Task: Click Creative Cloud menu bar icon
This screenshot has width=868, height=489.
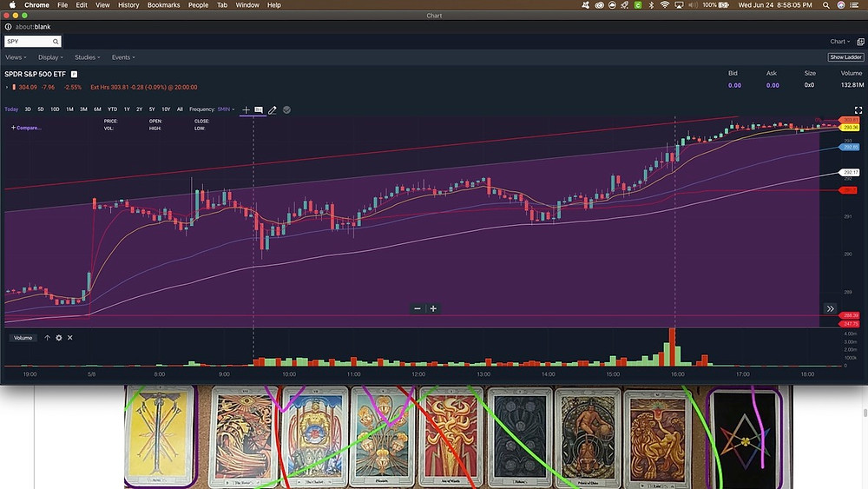Action: pos(599,5)
